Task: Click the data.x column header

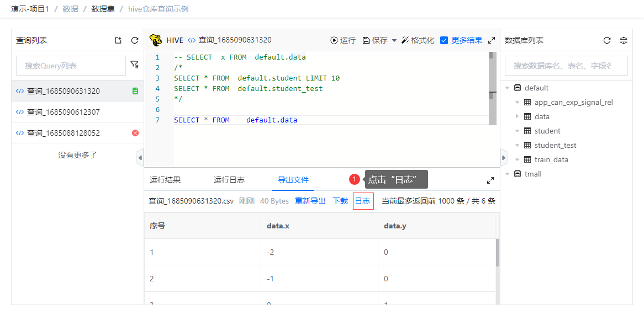Action: point(320,226)
